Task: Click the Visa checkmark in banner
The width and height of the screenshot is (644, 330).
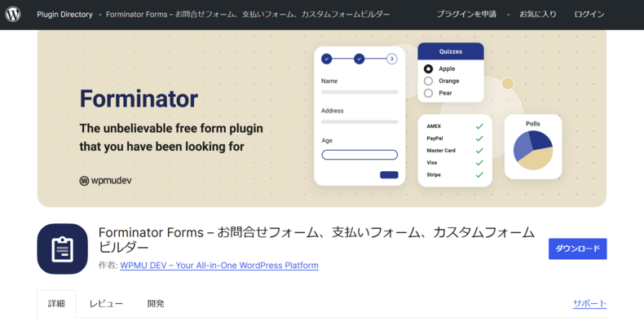Action: (x=479, y=163)
